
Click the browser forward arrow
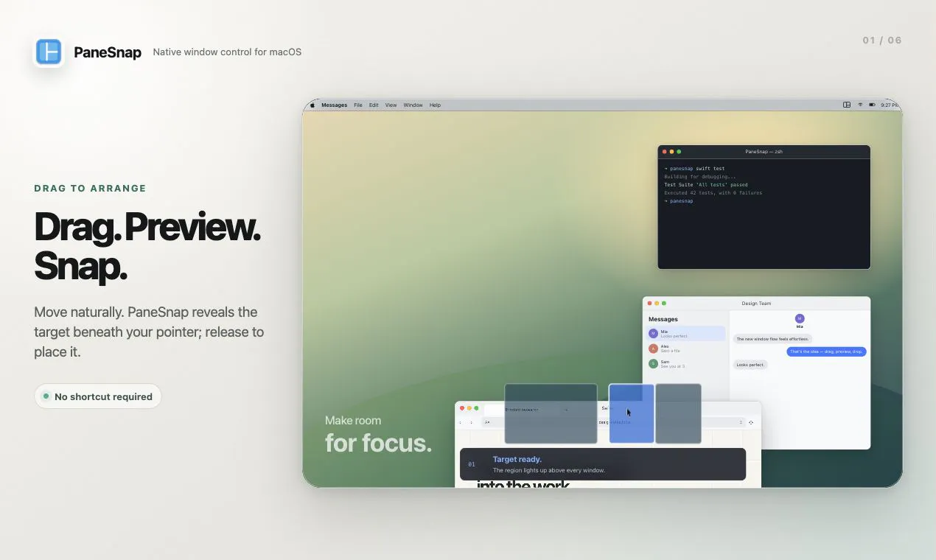click(472, 422)
